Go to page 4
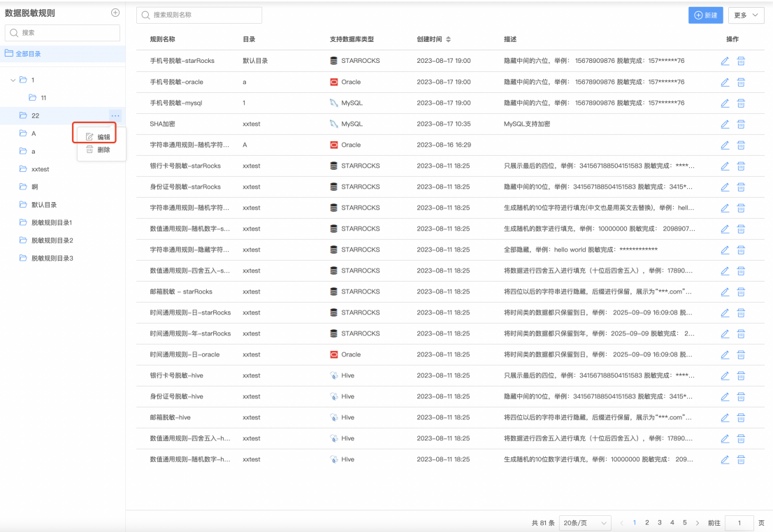Image resolution: width=773 pixels, height=532 pixels. click(x=672, y=523)
